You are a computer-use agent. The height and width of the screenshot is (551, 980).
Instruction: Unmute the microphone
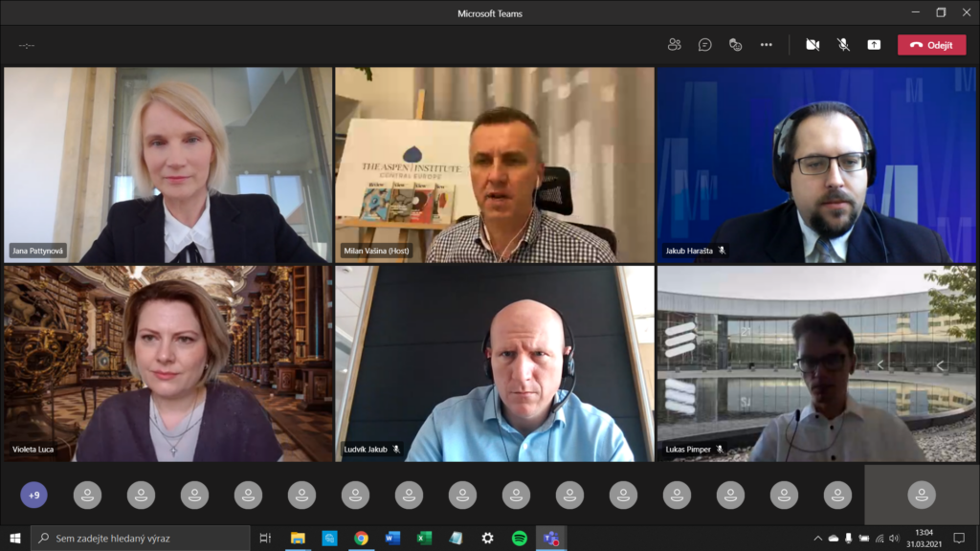tap(843, 45)
